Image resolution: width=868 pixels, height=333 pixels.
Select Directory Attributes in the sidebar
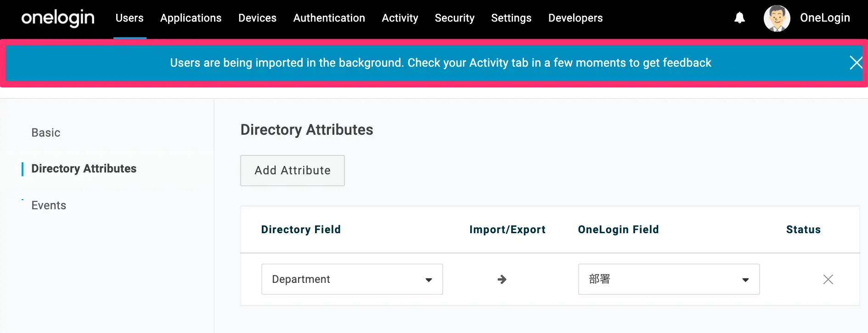click(84, 169)
